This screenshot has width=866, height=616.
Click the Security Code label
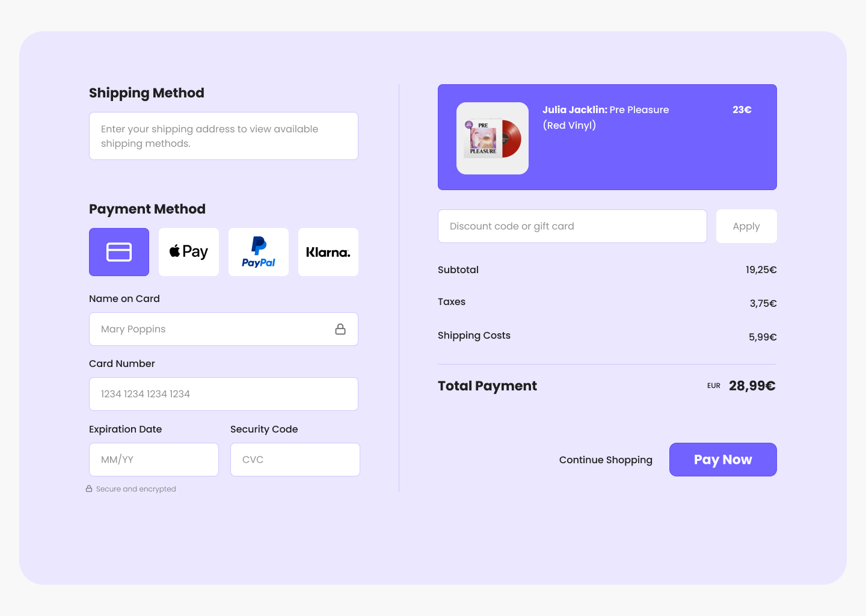264,429
